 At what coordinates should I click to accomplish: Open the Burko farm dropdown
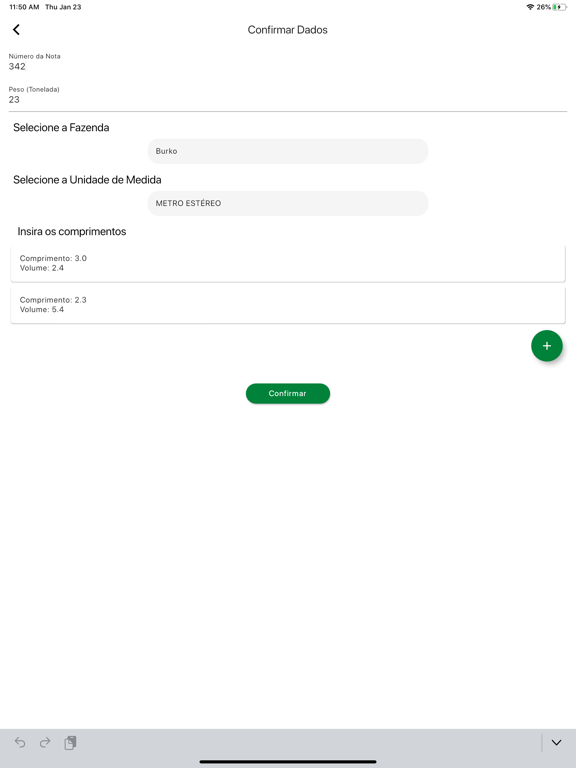click(288, 151)
